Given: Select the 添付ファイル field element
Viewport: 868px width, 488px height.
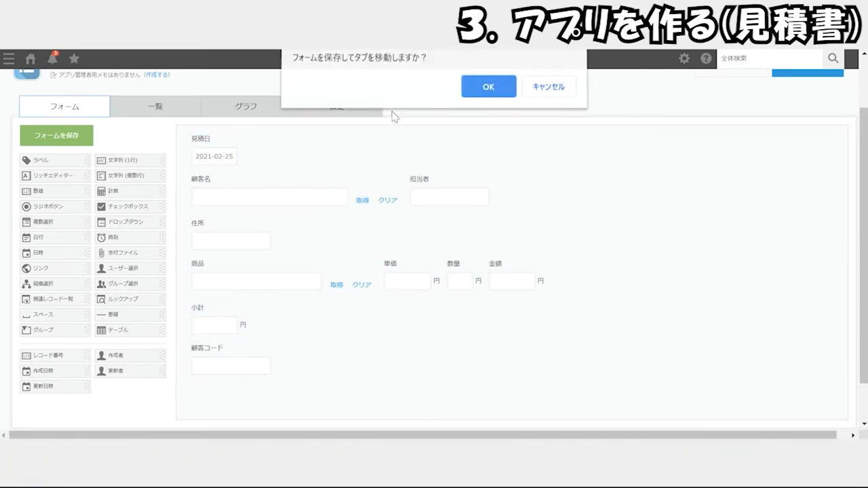Looking at the screenshot, I should (130, 253).
